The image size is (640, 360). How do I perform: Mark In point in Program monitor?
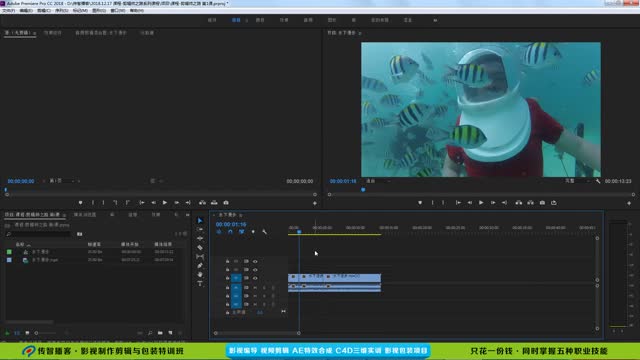click(433, 202)
